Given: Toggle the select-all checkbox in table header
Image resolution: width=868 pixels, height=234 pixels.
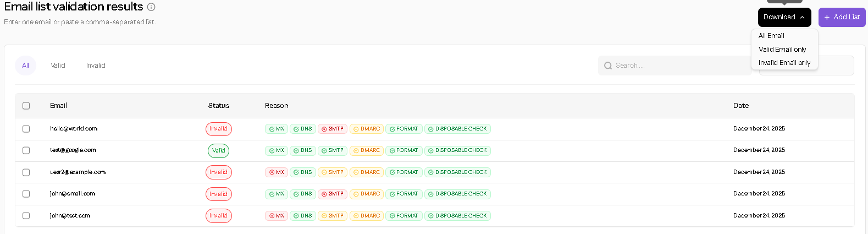Looking at the screenshot, I should pyautogui.click(x=26, y=106).
